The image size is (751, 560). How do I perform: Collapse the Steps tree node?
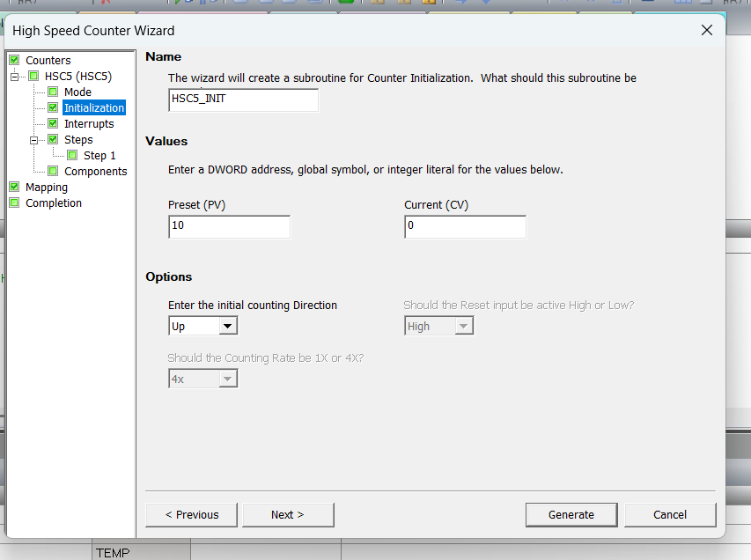[34, 140]
